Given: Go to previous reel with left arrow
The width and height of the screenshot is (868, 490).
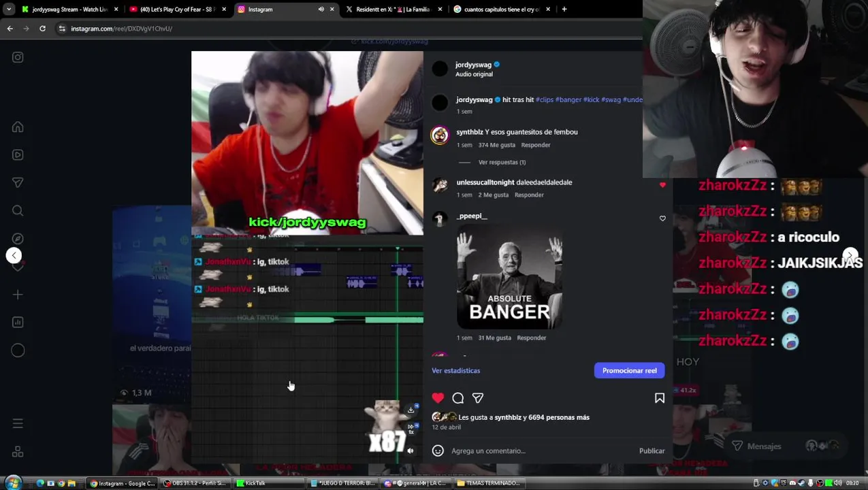Looking at the screenshot, I should coord(14,255).
